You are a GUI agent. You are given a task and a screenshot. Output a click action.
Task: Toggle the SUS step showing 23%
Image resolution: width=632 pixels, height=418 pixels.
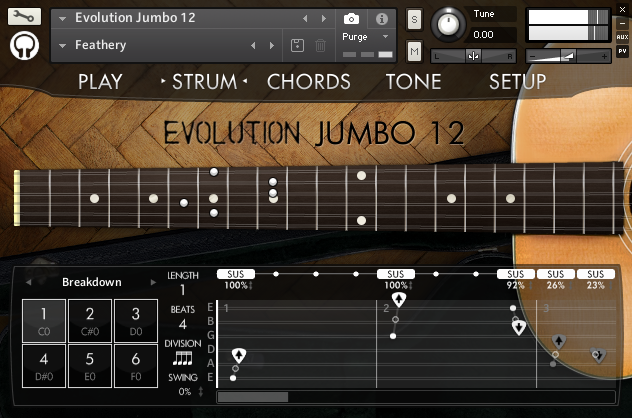[595, 274]
